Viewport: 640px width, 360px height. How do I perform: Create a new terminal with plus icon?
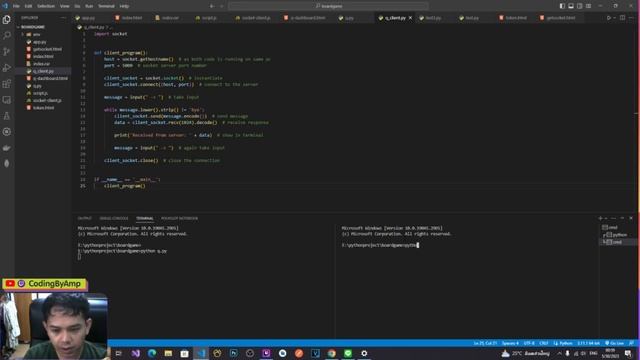point(600,218)
